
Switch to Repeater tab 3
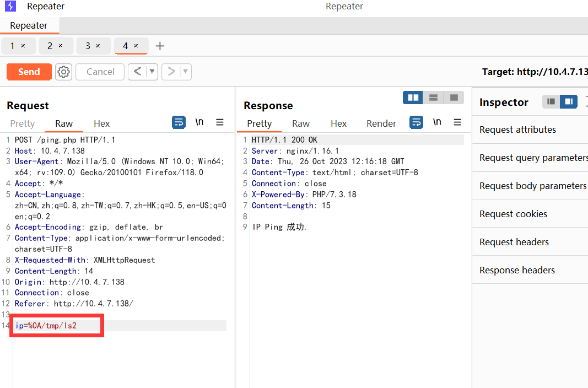click(88, 46)
